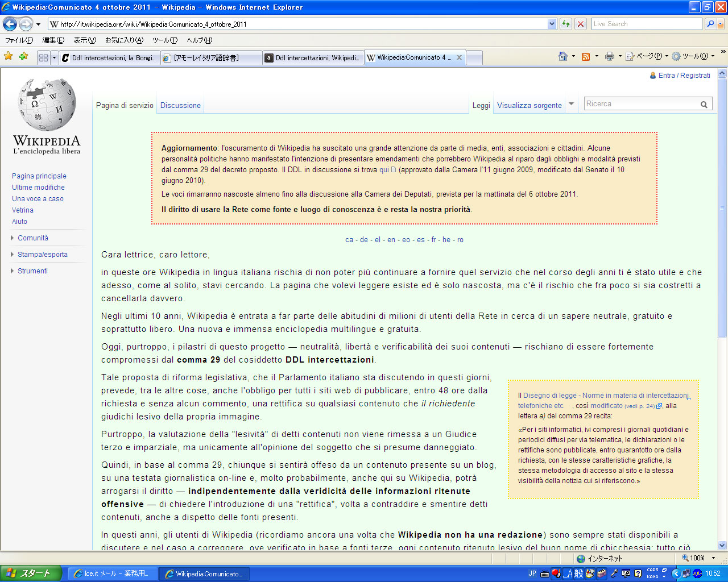Open a new blank tab

tap(474, 58)
